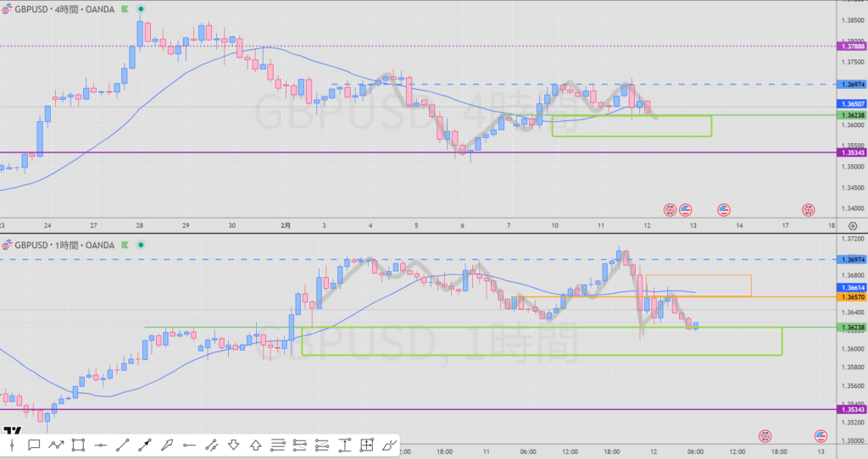
Task: Open chart settings gear on time axis
Action: [x=851, y=226]
